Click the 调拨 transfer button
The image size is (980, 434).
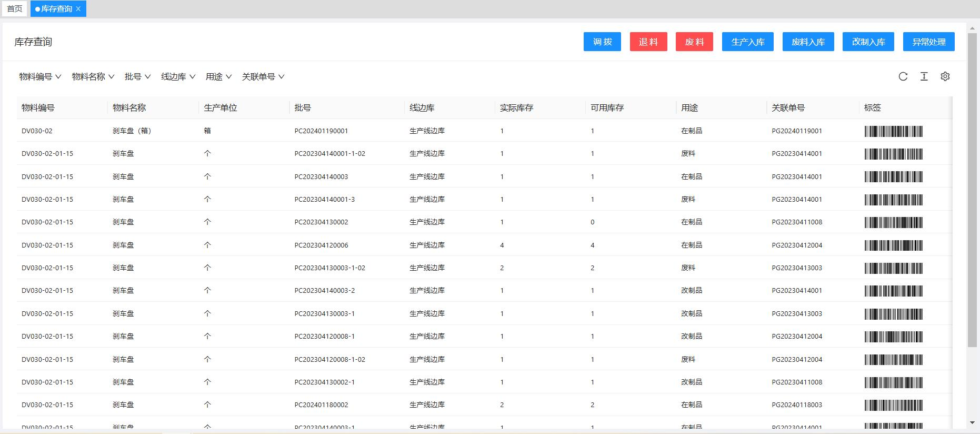point(602,42)
